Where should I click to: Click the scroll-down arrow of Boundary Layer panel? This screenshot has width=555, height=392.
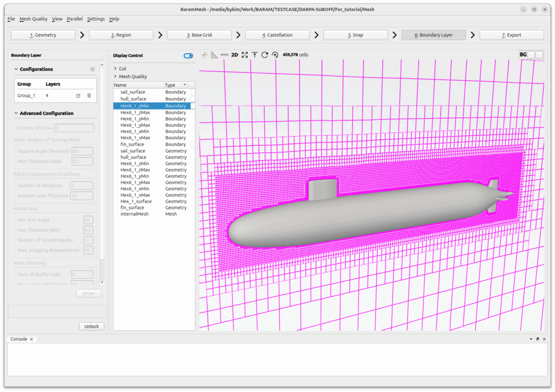pos(102,282)
